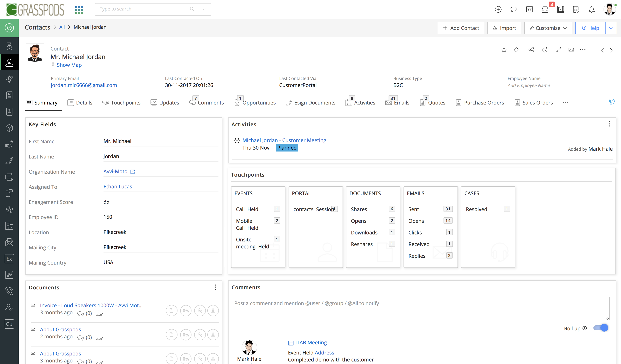The width and height of the screenshot is (621, 364).
Task: Open the reminder clock icon
Action: point(545,50)
